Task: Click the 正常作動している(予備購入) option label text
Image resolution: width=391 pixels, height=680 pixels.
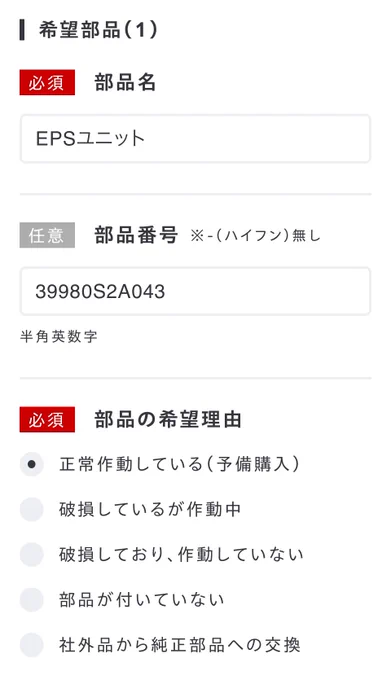Action: pos(179,464)
